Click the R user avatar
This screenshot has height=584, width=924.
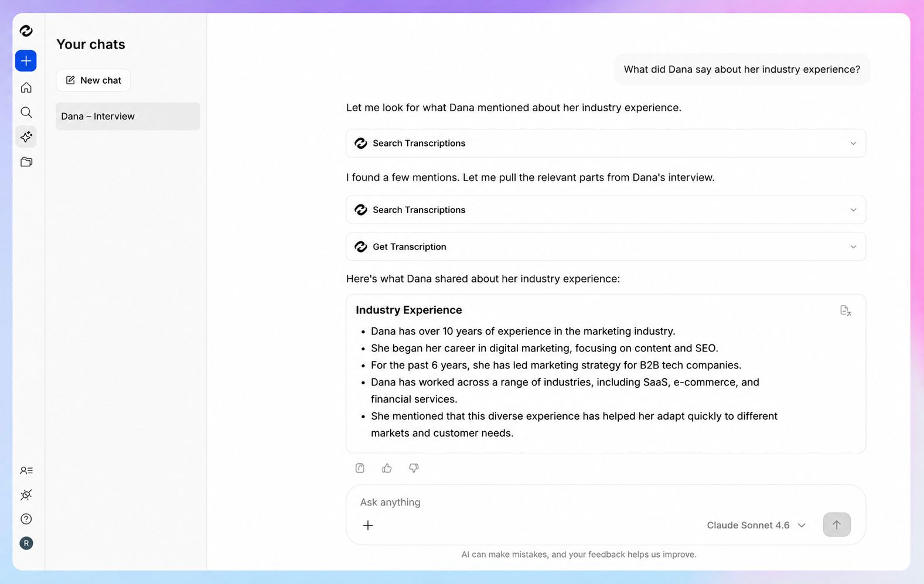point(26,544)
